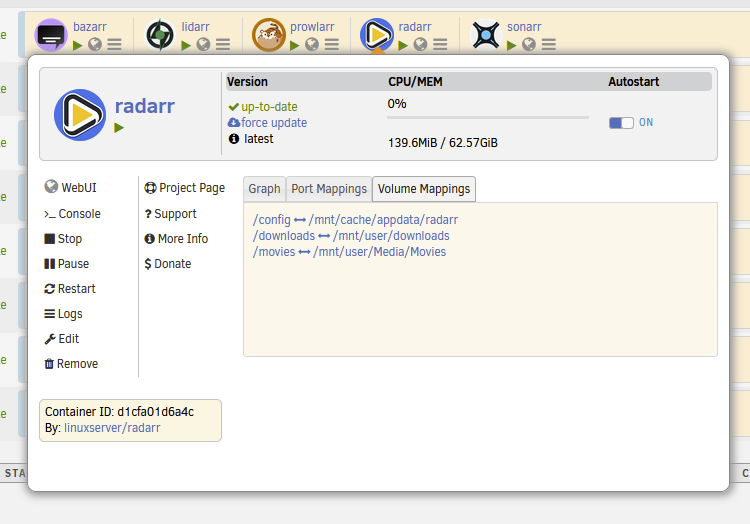Click the radarr name link in the top row
This screenshot has height=524, width=750.
[x=415, y=27]
